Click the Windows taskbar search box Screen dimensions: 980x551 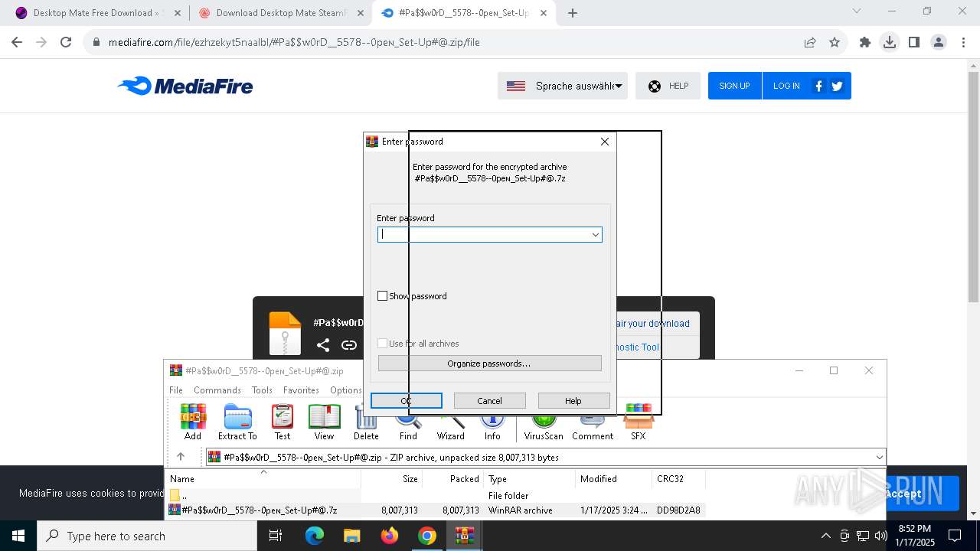(147, 536)
